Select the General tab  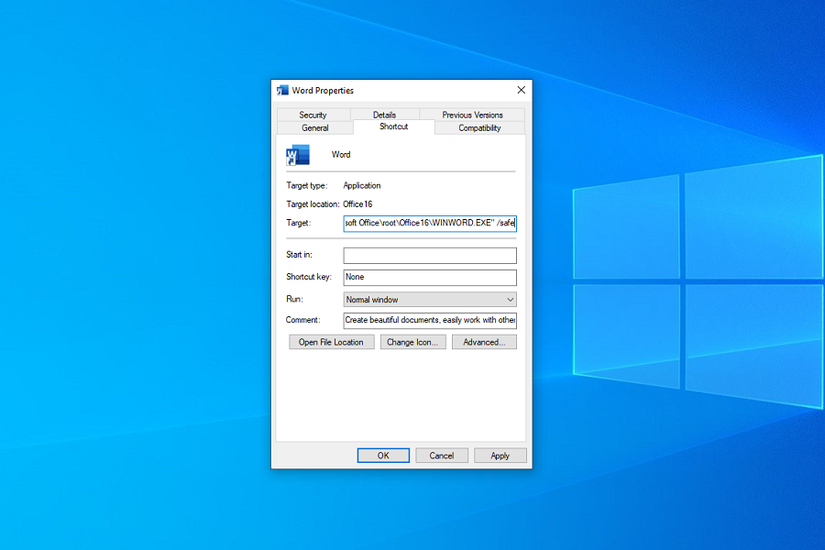click(315, 128)
